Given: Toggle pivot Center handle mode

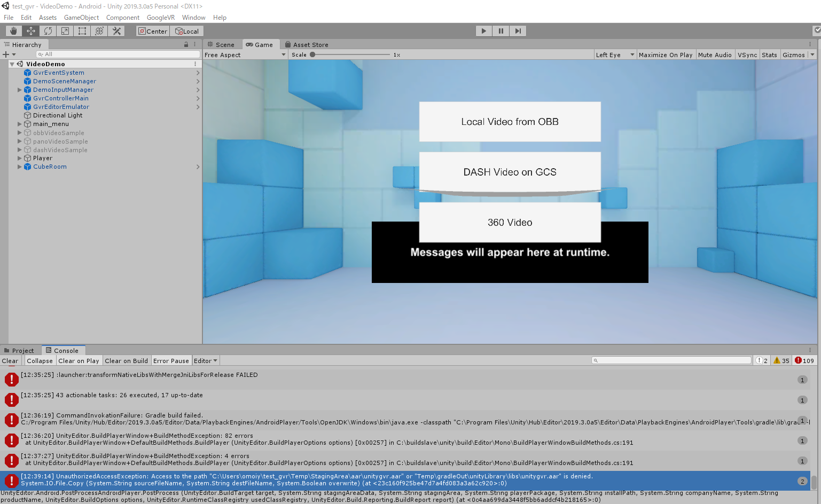Looking at the screenshot, I should pyautogui.click(x=153, y=31).
